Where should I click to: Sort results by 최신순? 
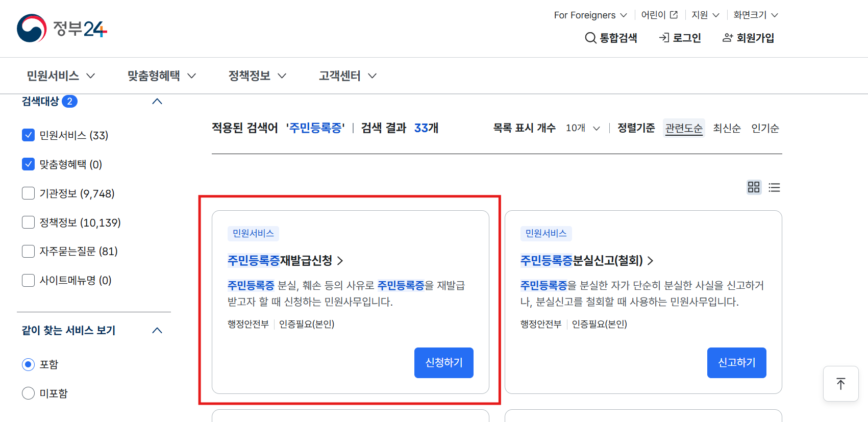[727, 128]
